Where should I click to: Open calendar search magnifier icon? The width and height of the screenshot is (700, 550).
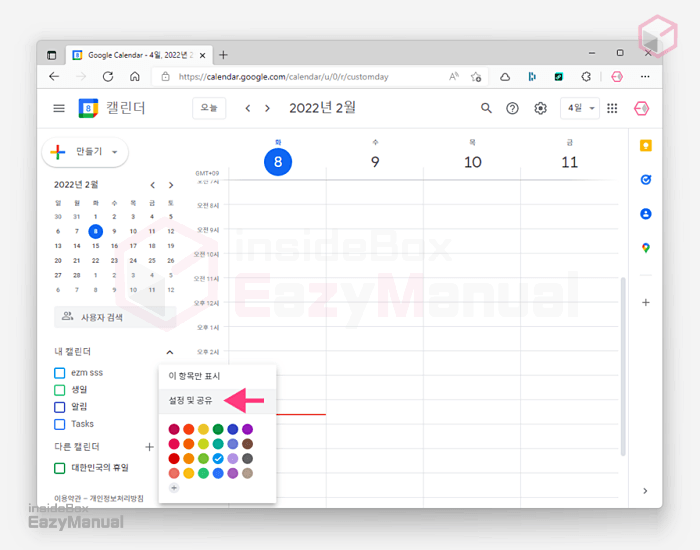point(486,108)
